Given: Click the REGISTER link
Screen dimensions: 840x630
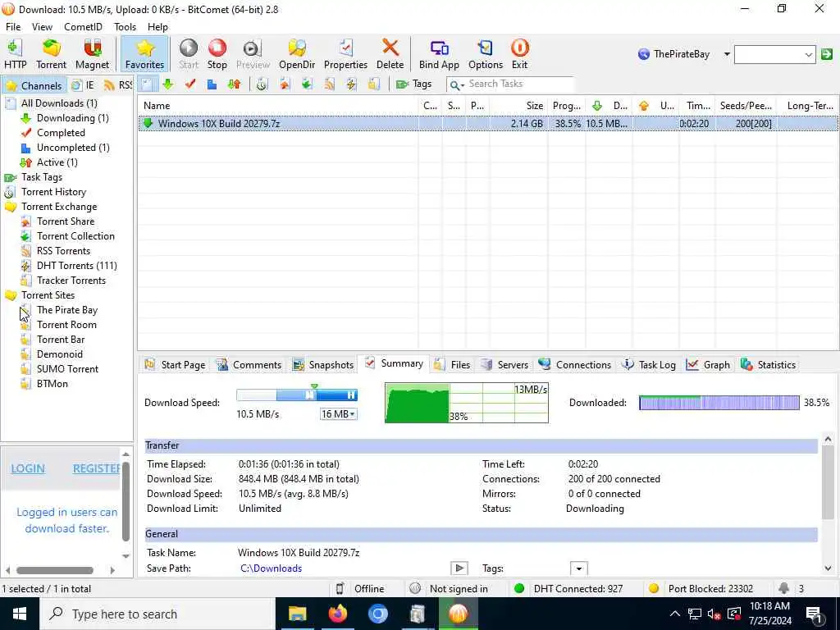Looking at the screenshot, I should point(97,468).
